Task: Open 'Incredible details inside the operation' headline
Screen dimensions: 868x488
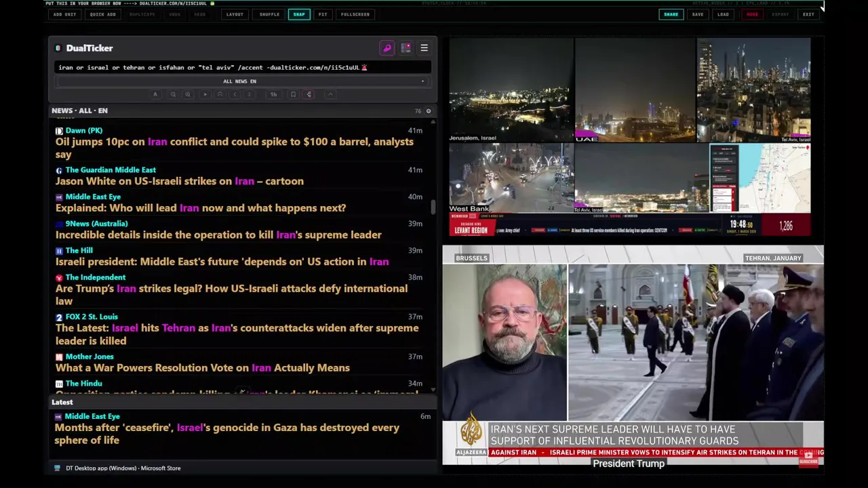Action: coord(218,235)
